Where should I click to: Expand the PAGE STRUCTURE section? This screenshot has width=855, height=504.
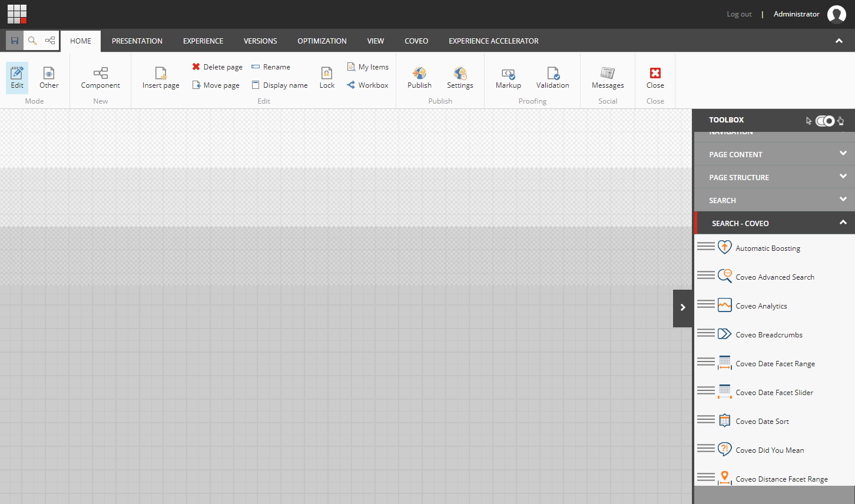[x=773, y=177]
